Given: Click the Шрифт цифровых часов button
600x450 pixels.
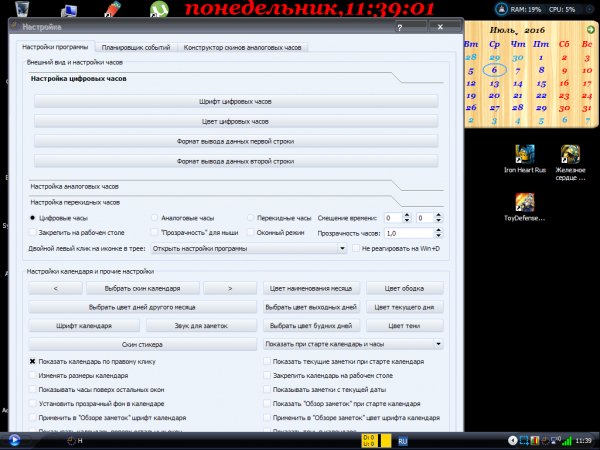Looking at the screenshot, I should tap(235, 101).
